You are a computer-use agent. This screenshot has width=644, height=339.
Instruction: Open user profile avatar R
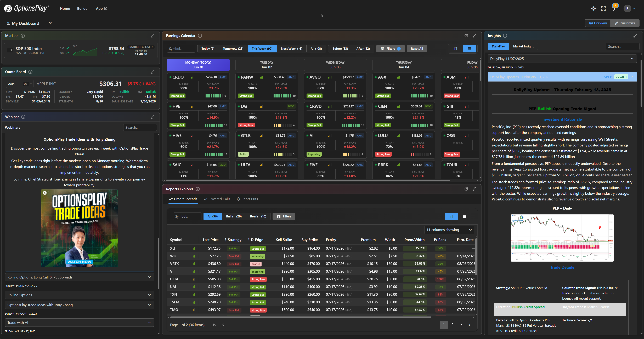pos(627,8)
